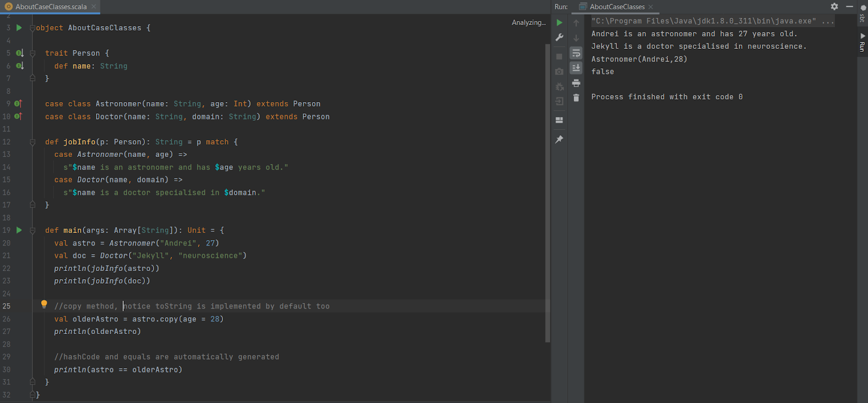Dump threads using the camera icon
868x403 pixels.
coord(559,72)
